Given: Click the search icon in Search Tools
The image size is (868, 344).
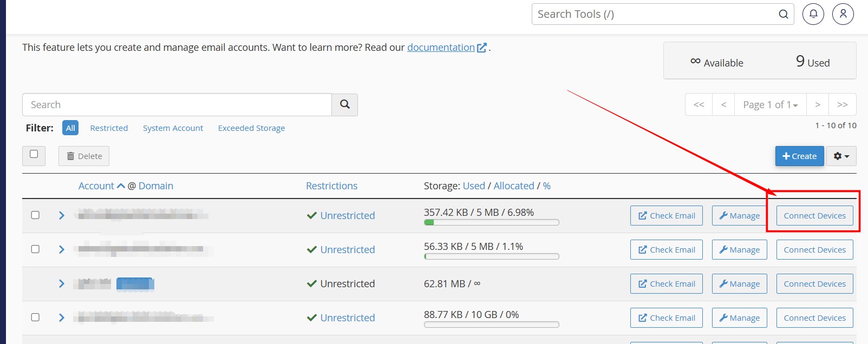Looking at the screenshot, I should click(783, 14).
